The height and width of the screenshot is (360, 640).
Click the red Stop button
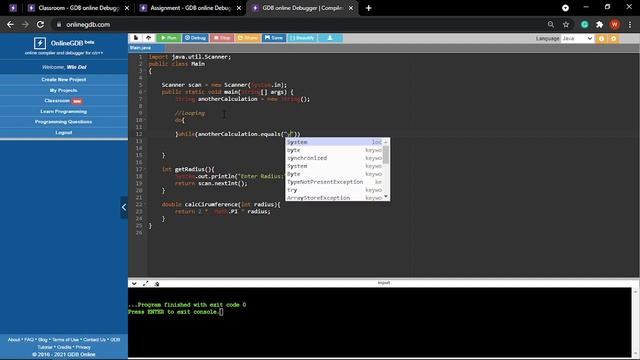(222, 38)
